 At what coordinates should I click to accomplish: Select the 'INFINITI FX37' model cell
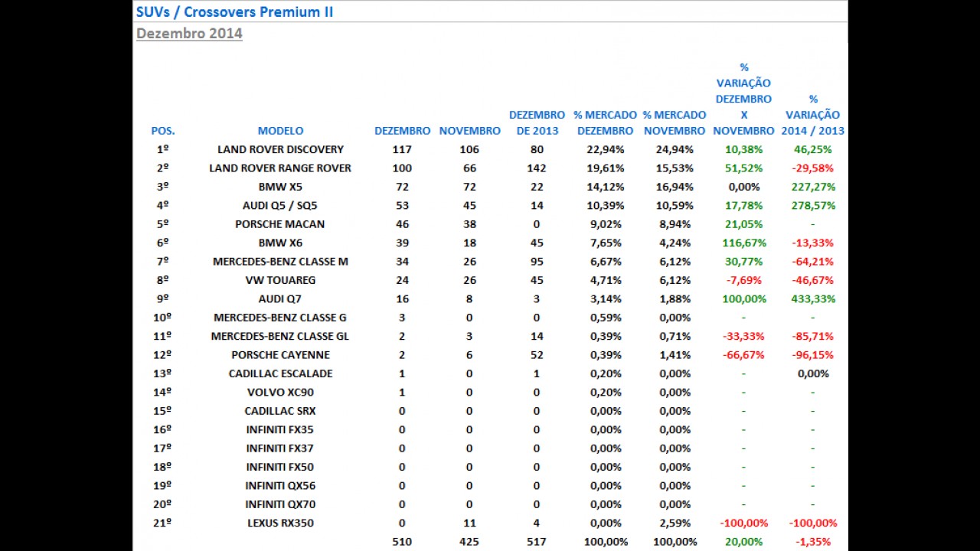(x=280, y=448)
